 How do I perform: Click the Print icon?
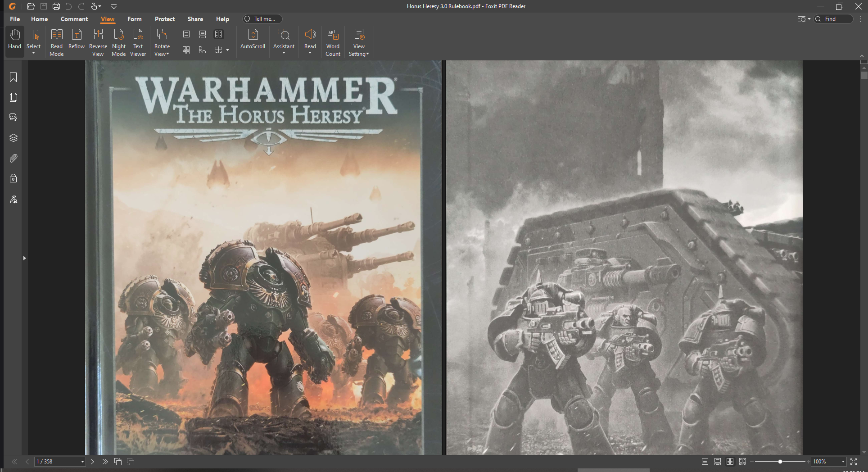[x=56, y=6]
